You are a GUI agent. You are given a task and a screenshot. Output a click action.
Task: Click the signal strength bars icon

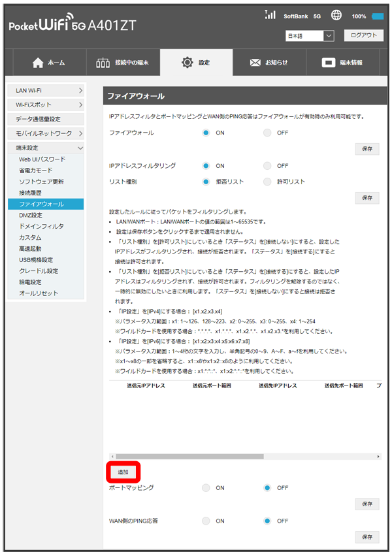coord(270,15)
